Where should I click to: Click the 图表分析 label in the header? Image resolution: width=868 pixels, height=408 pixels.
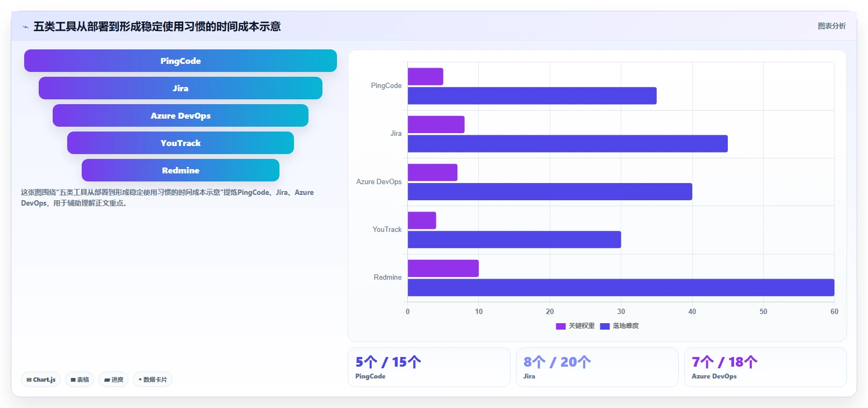tap(831, 26)
